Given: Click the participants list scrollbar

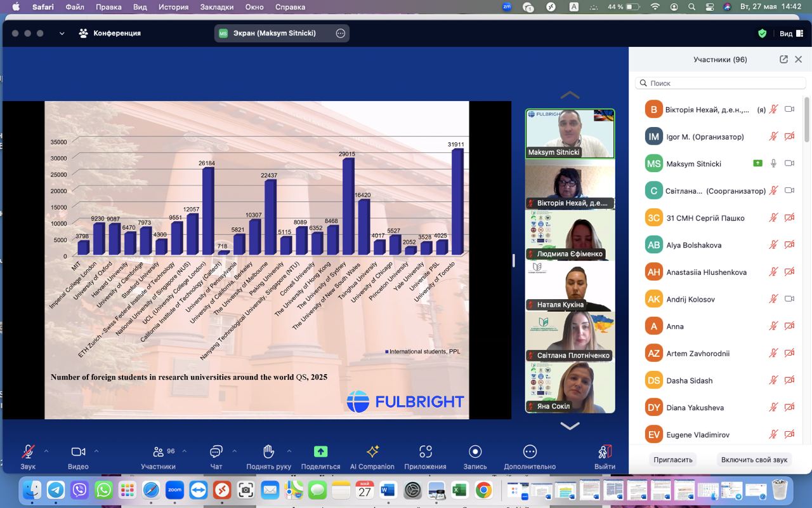Looking at the screenshot, I should click(807, 121).
